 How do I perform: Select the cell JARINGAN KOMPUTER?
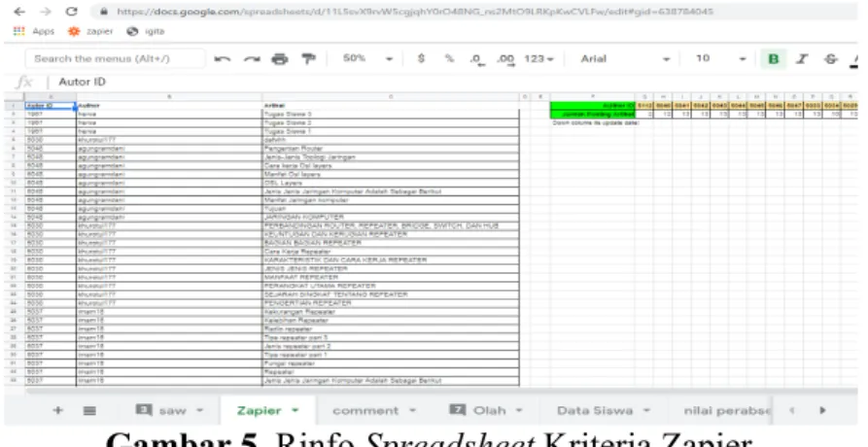point(391,217)
